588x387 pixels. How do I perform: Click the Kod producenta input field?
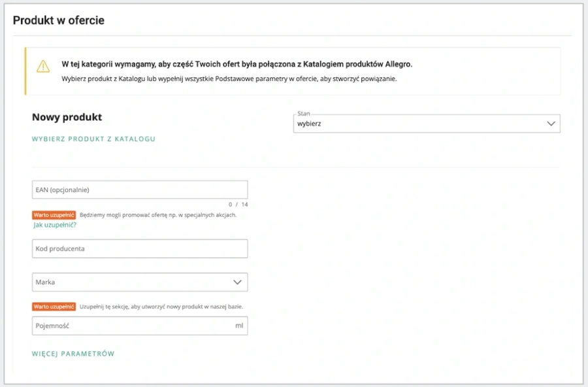pos(140,248)
